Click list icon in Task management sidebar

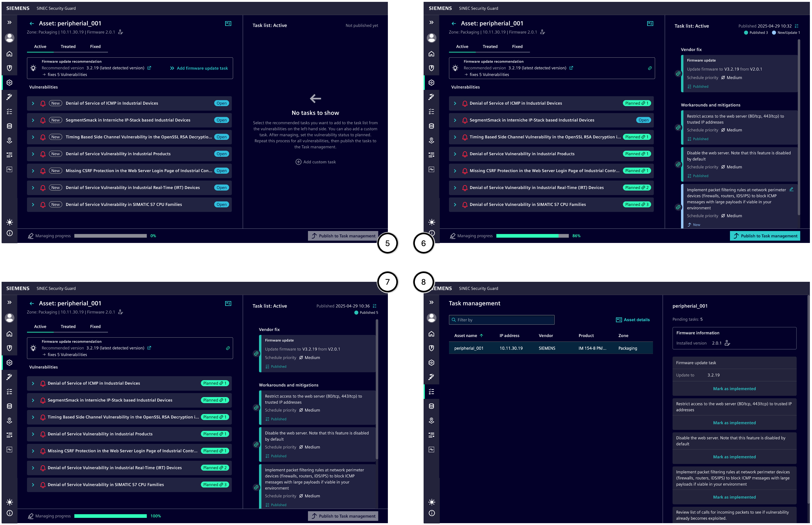pyautogui.click(x=432, y=435)
